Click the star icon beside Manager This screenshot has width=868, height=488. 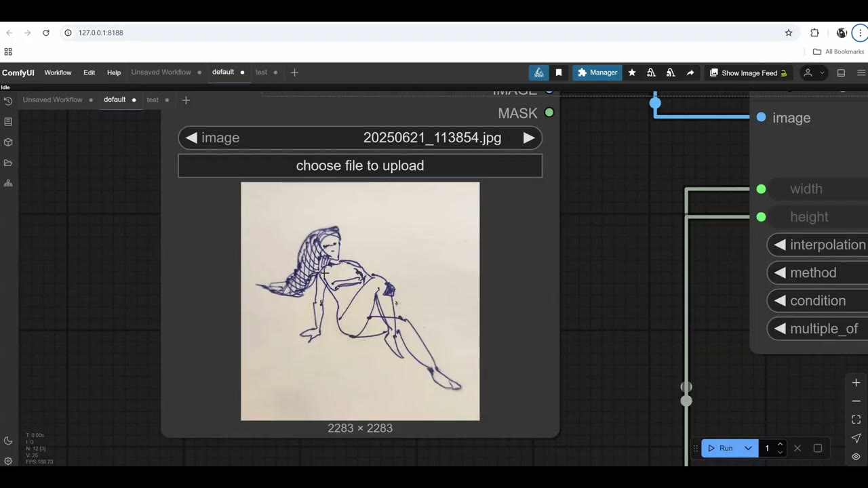632,73
